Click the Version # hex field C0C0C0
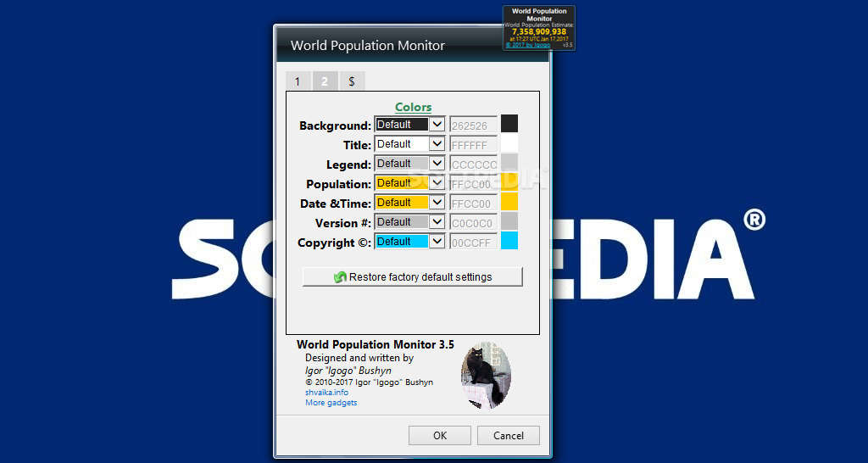 [x=473, y=223]
